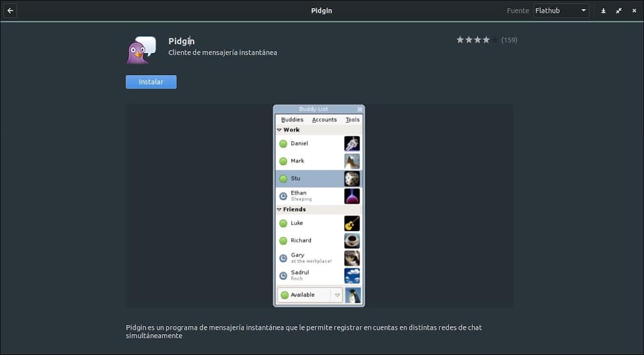Close the Buddy List with X
Screen dimensions: 644x355
click(x=360, y=109)
